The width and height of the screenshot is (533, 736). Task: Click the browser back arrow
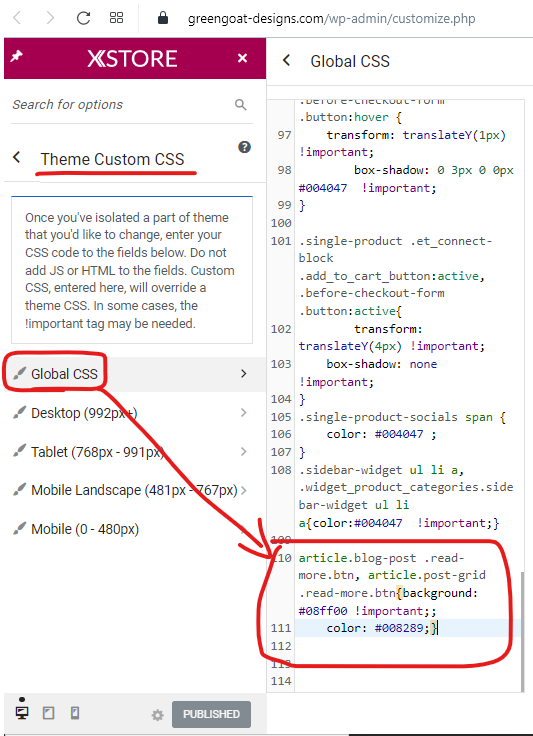pos(17,18)
